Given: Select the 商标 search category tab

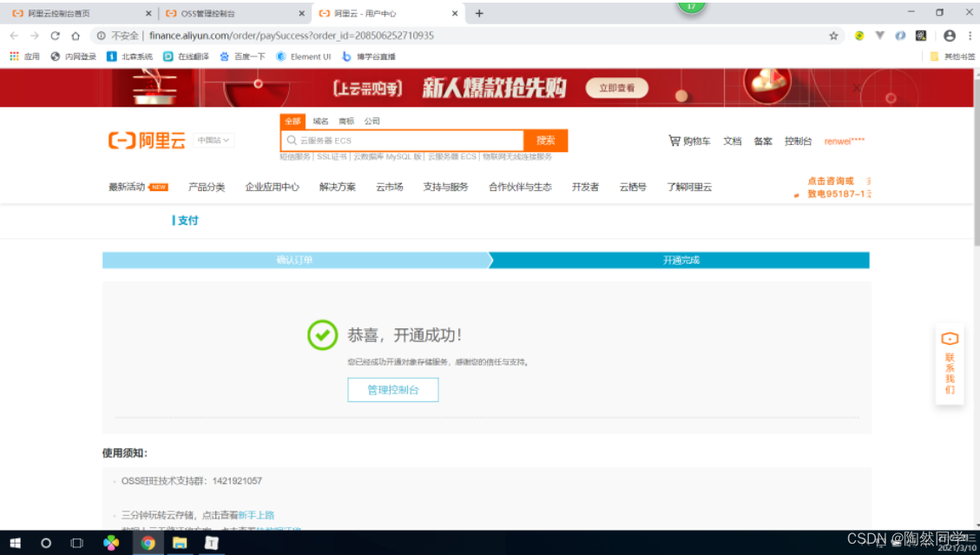Looking at the screenshot, I should [x=346, y=121].
